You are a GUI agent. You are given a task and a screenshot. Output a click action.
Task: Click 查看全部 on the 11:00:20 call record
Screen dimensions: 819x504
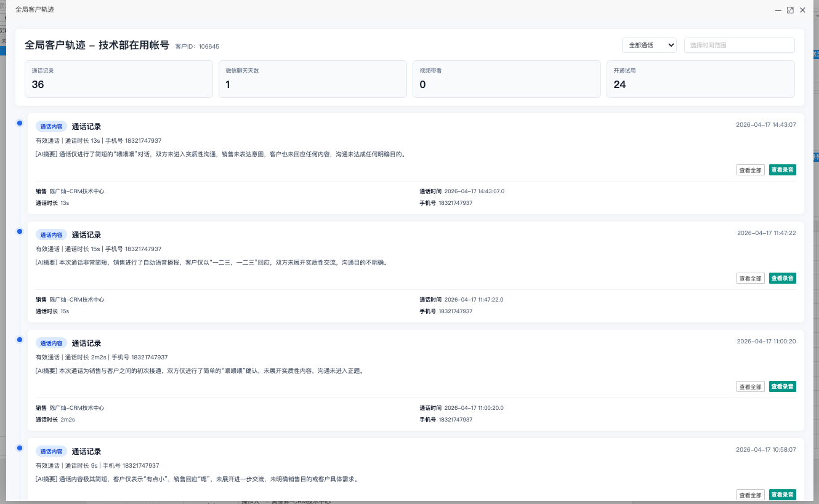coord(751,386)
